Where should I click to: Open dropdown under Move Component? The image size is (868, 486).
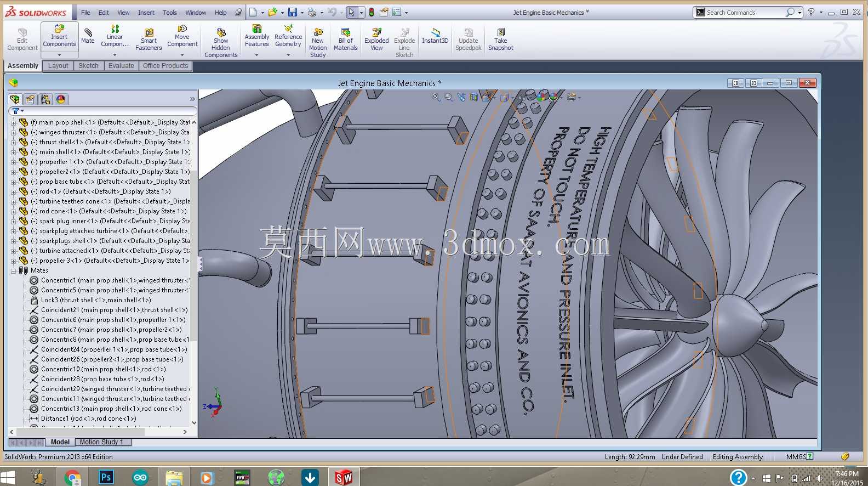click(182, 55)
